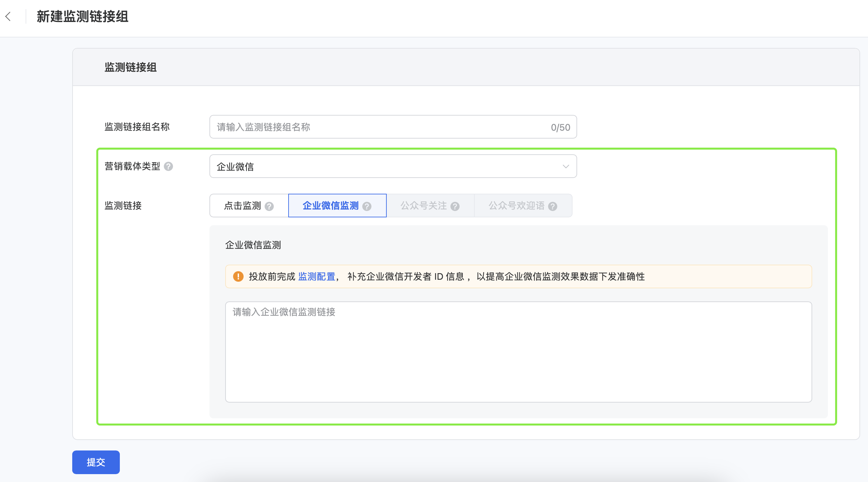Image resolution: width=868 pixels, height=482 pixels.
Task: Click help icon next to 公众号关注
Action: point(455,206)
